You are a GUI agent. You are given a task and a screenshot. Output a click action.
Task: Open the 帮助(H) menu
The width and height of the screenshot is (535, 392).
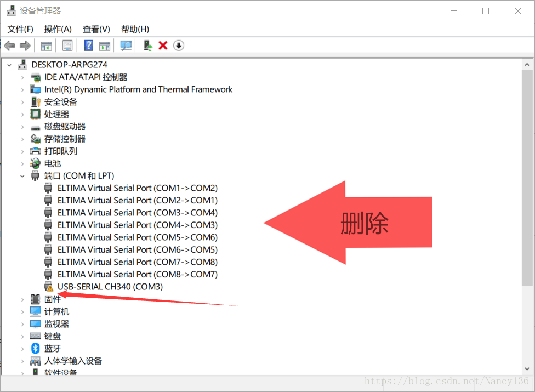click(x=135, y=30)
